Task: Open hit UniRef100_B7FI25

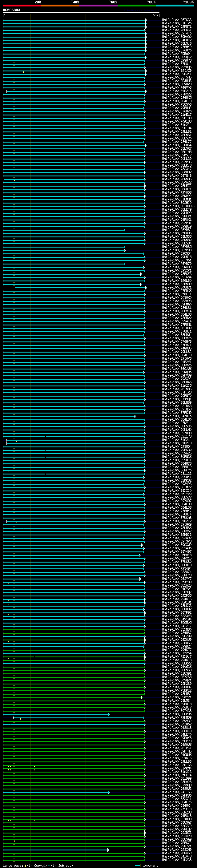Action: (x=177, y=23)
